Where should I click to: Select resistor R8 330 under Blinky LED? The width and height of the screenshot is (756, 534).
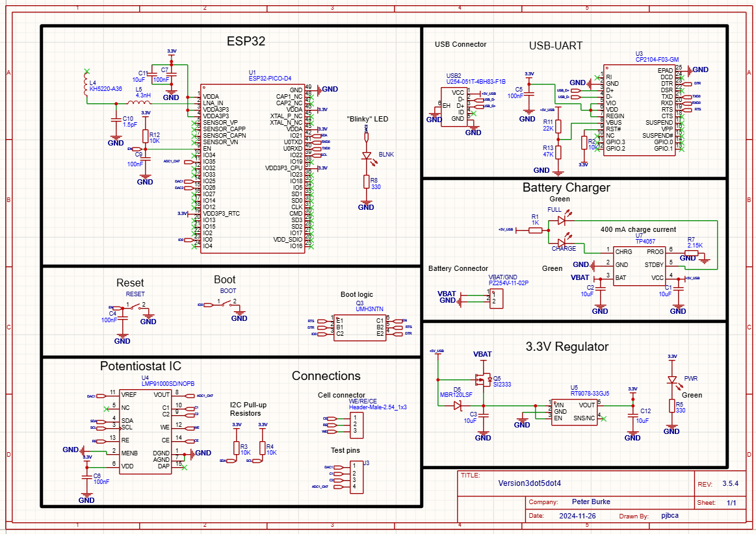pyautogui.click(x=367, y=182)
